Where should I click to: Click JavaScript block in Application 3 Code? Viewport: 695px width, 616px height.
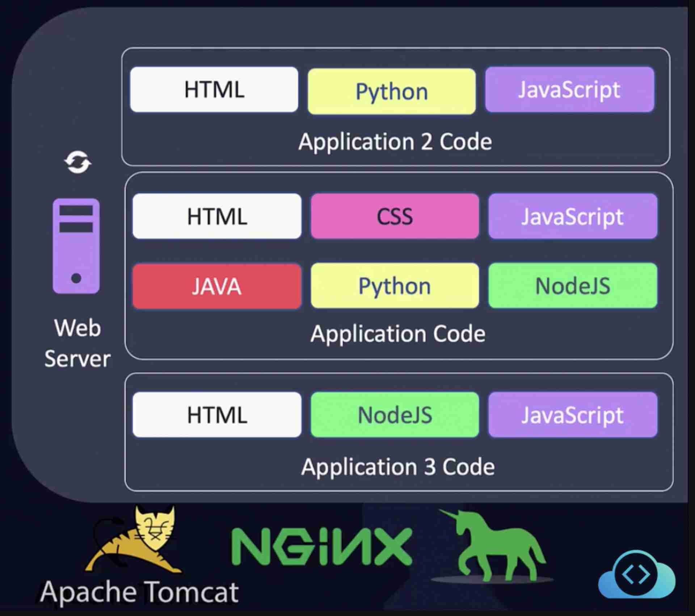click(573, 414)
